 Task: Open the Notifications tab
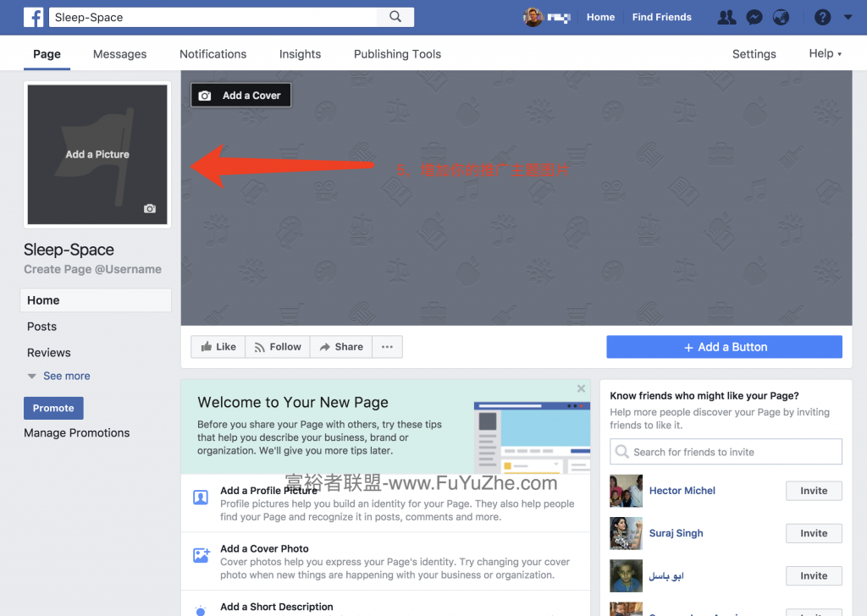[213, 54]
